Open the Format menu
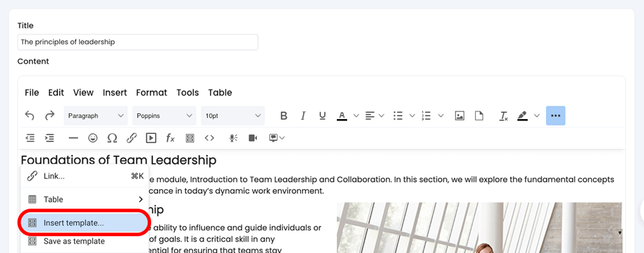 tap(151, 93)
